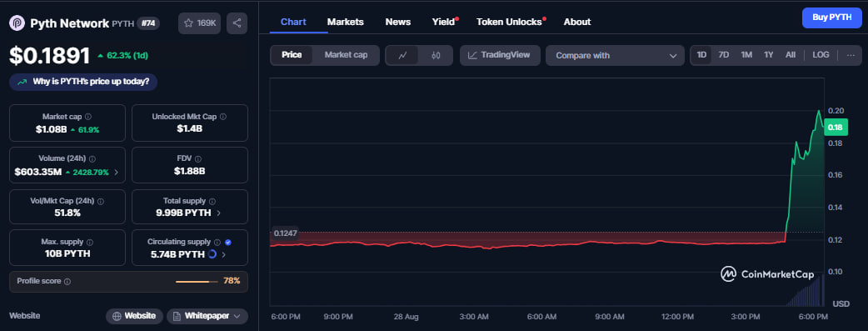Click Why is PYTH's price up today

click(x=83, y=82)
